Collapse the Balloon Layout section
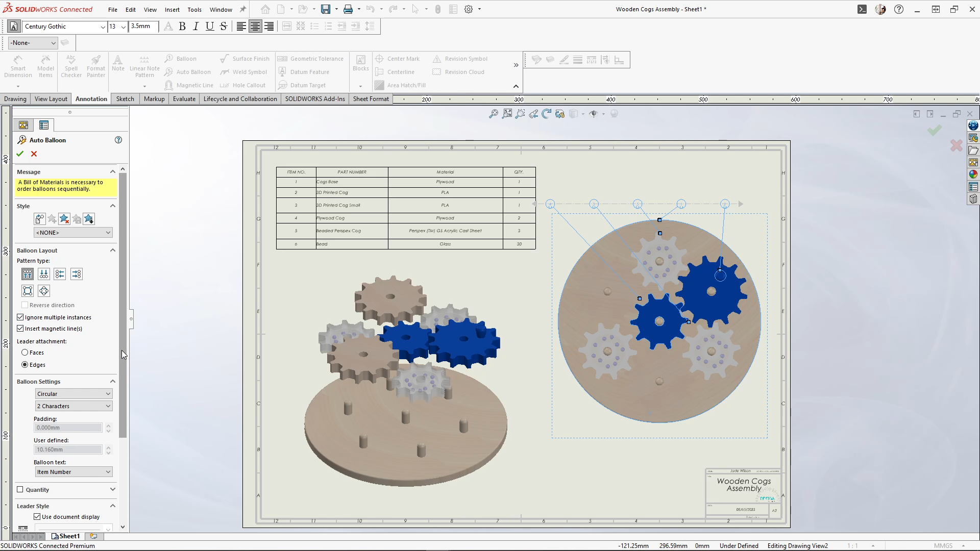This screenshot has width=980, height=551. [x=113, y=251]
